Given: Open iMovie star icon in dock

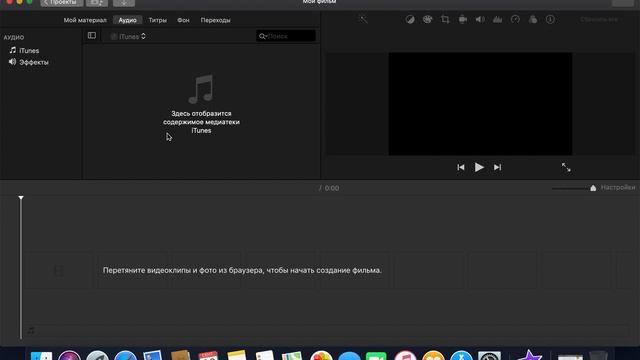Looking at the screenshot, I should 529,355.
